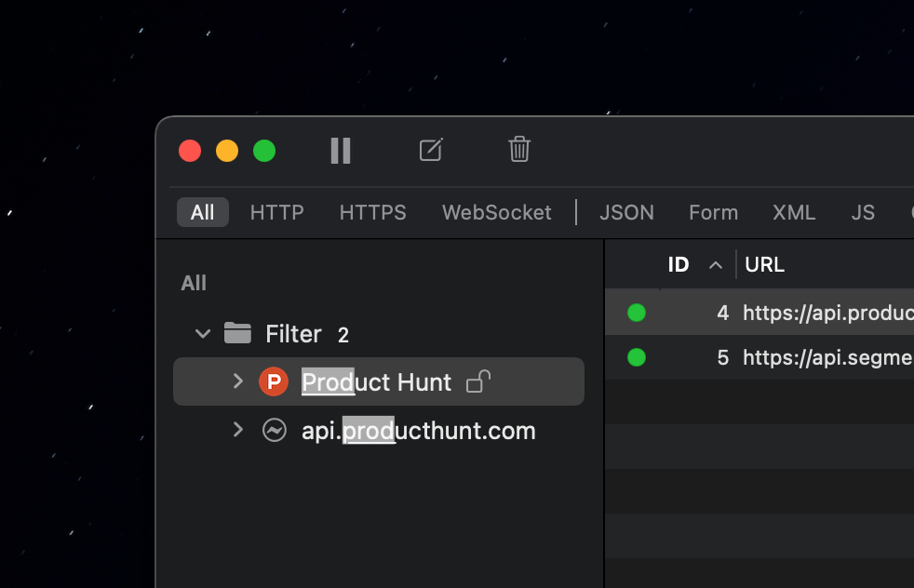Image resolution: width=914 pixels, height=588 pixels.
Task: Maximize the window with the green button
Action: coord(264,151)
